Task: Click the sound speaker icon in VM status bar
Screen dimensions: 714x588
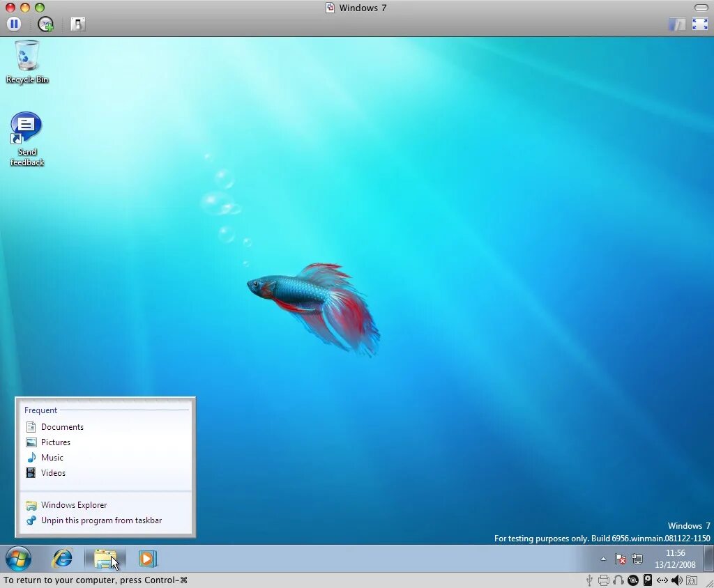Action: (x=676, y=580)
